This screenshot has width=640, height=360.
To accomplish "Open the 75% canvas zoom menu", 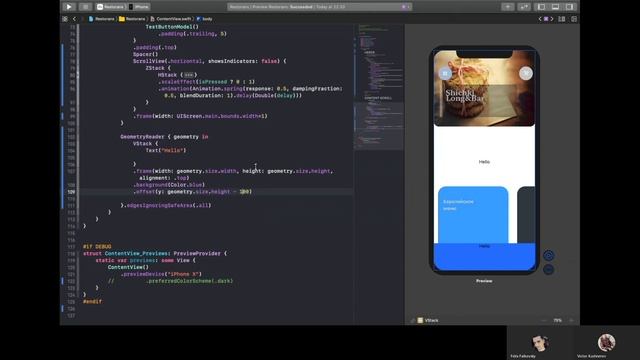I will pyautogui.click(x=557, y=320).
